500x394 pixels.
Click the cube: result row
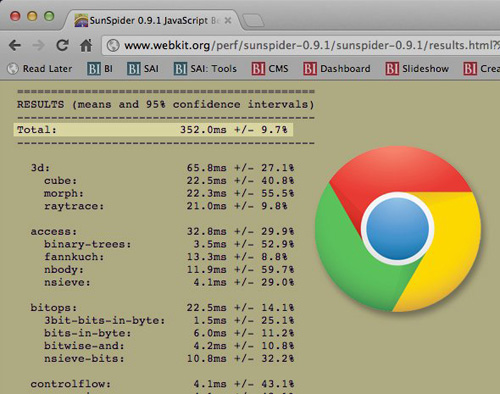click(x=169, y=181)
